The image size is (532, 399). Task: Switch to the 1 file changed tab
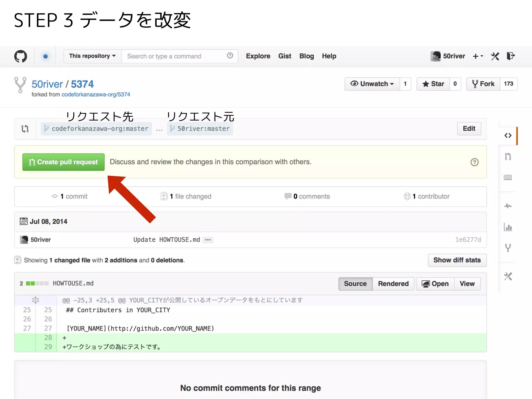tap(186, 196)
